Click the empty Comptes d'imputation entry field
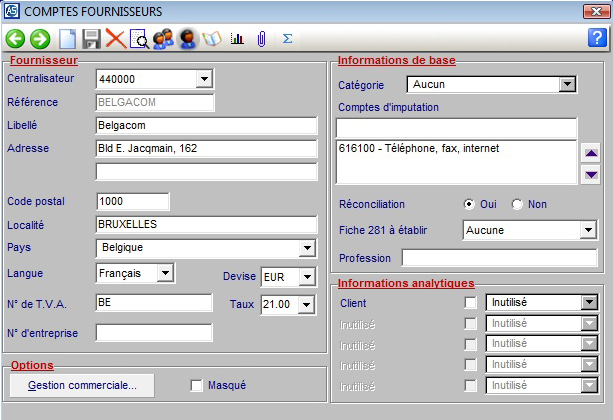Image resolution: width=613 pixels, height=420 pixels. click(456, 128)
